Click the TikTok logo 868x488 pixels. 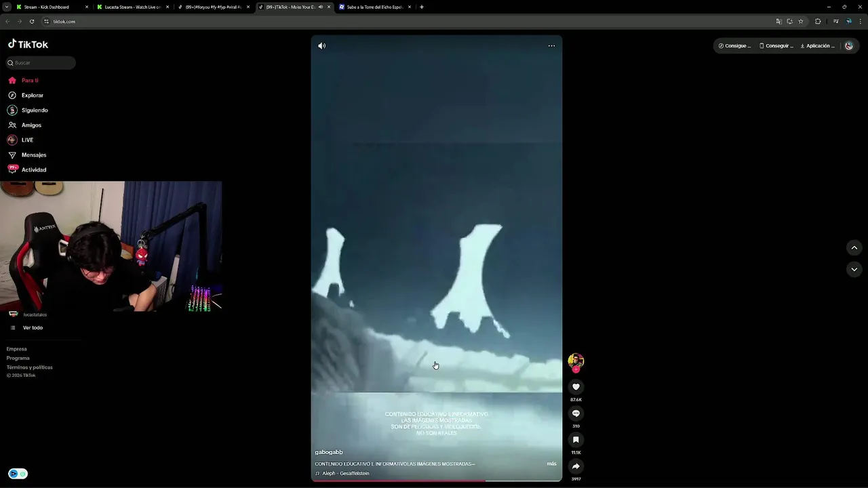(28, 44)
